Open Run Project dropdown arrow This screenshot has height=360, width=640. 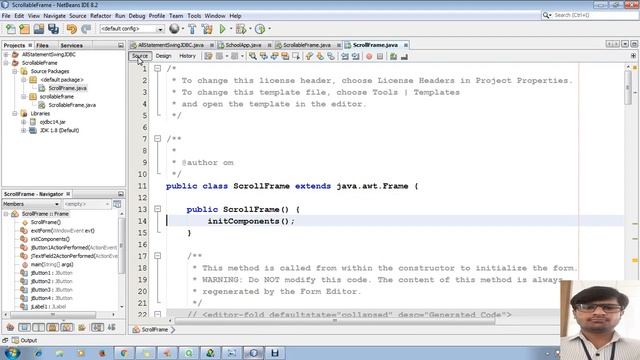[x=231, y=29]
